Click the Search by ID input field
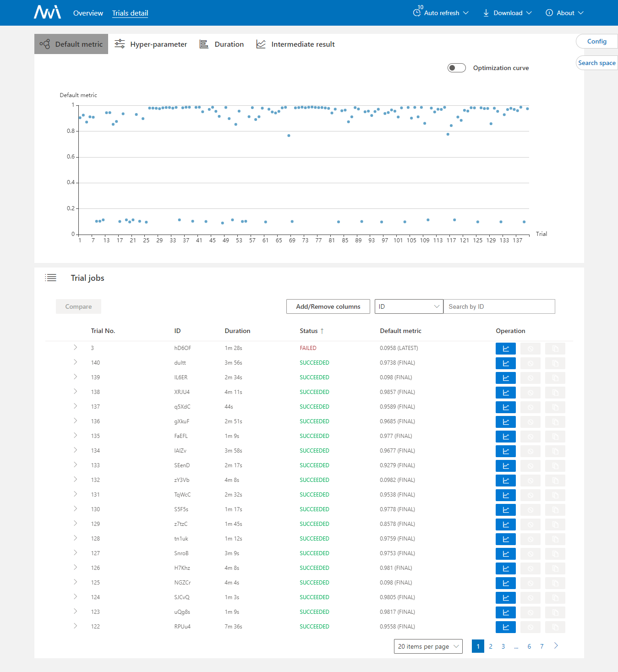Image resolution: width=618 pixels, height=672 pixels. 499,306
